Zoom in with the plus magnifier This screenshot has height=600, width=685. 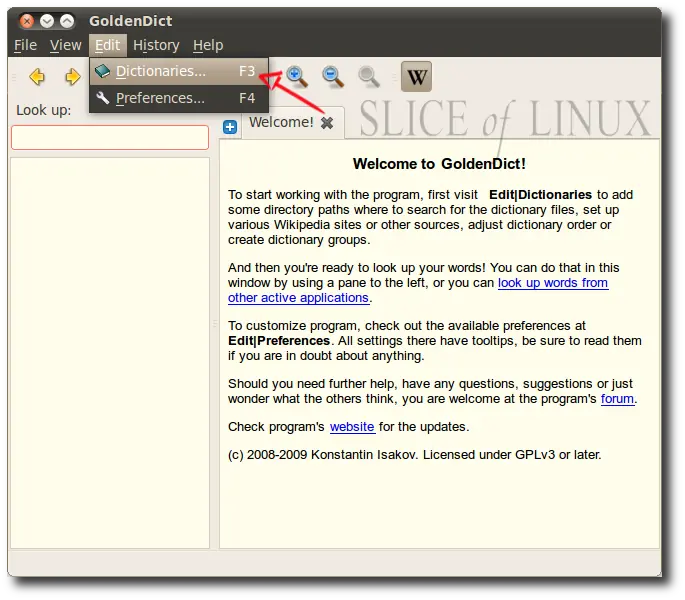point(297,77)
